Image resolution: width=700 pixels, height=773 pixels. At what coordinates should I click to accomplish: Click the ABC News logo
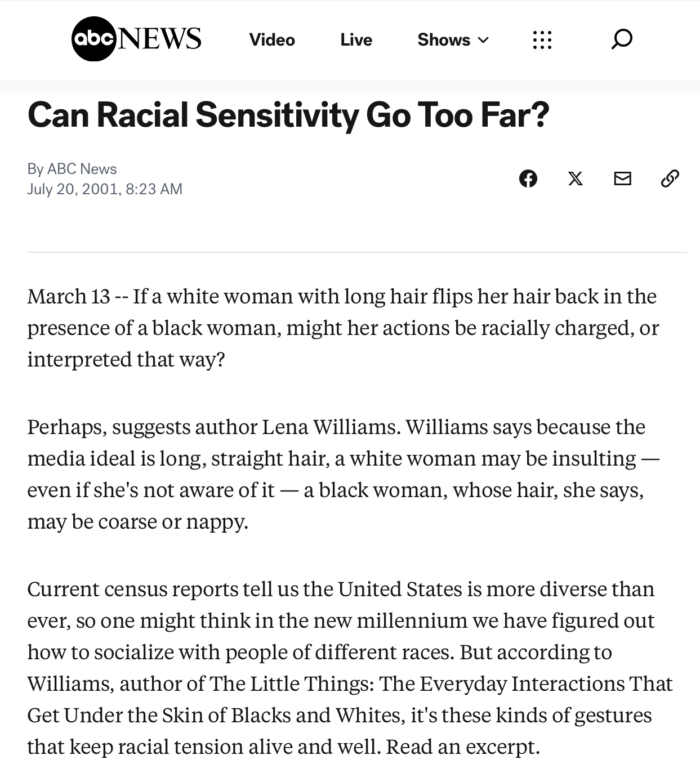click(136, 38)
